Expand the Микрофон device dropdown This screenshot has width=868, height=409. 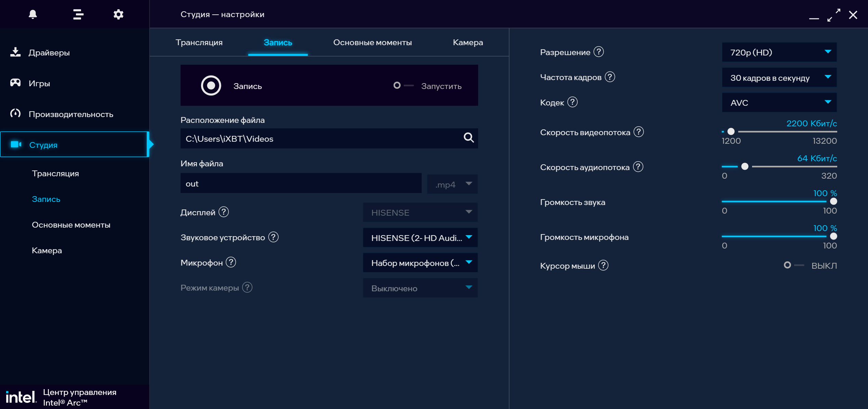point(420,263)
